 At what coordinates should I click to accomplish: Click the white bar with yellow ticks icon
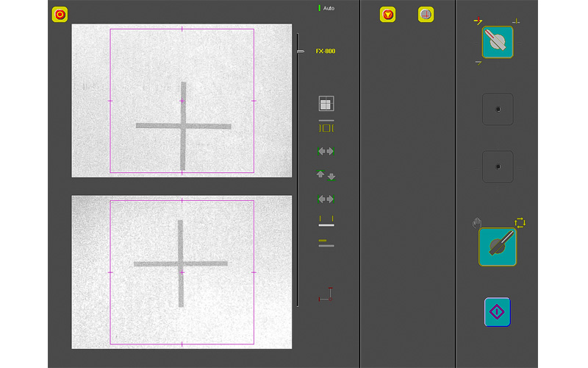(326, 222)
